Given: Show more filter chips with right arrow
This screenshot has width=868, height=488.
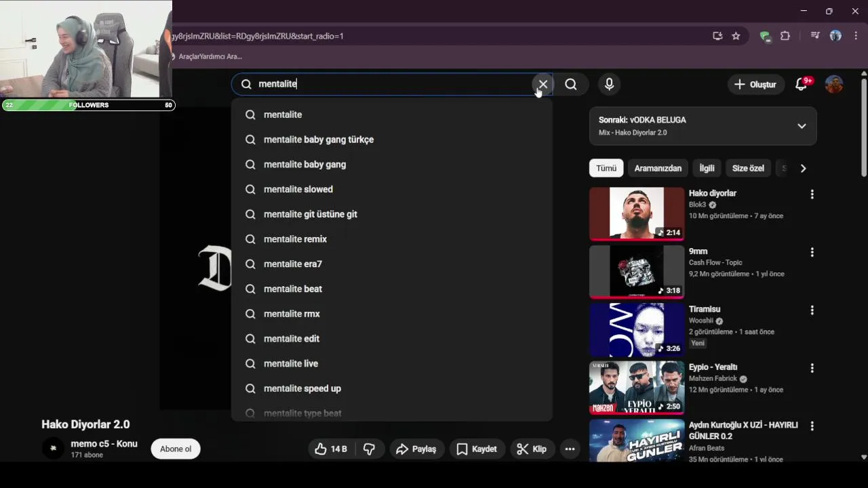Looking at the screenshot, I should [x=803, y=168].
